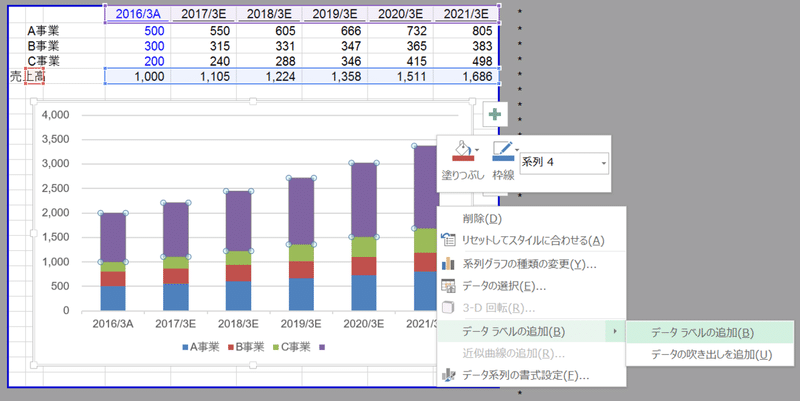Select the cell with value 347
800x401 pixels.
tap(335, 46)
